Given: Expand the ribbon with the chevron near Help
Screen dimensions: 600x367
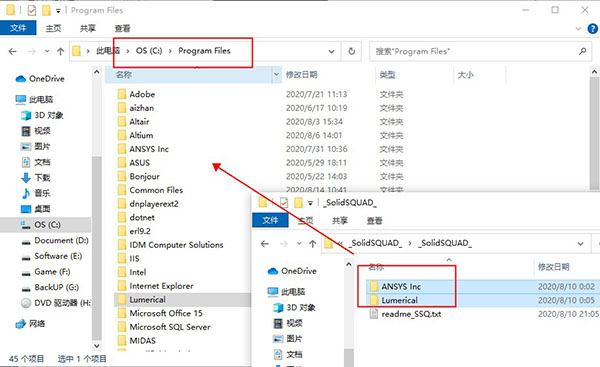Looking at the screenshot, I should tap(579, 29).
